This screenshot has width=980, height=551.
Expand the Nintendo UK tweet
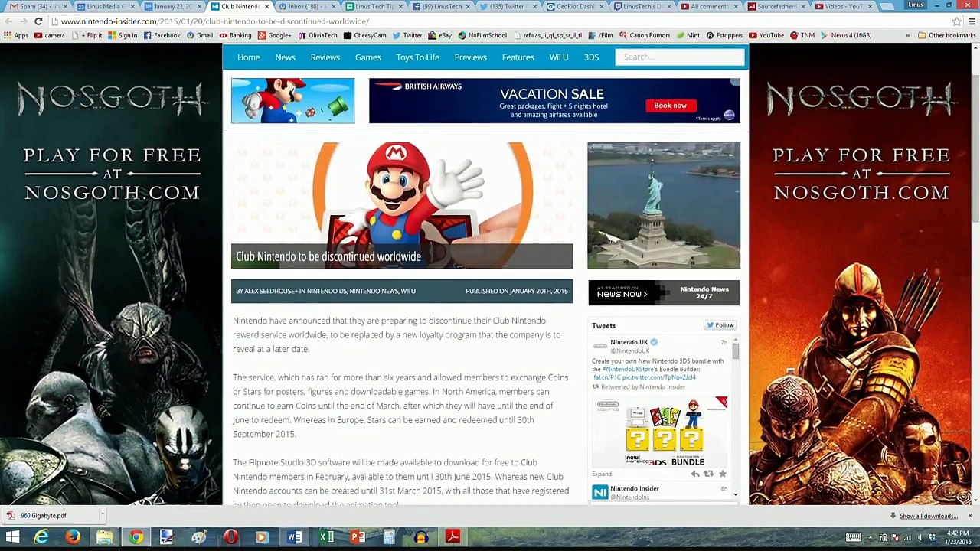[x=602, y=474]
